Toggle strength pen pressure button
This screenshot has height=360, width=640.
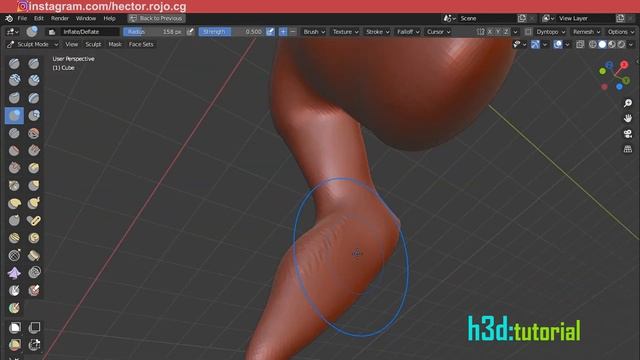click(x=270, y=31)
